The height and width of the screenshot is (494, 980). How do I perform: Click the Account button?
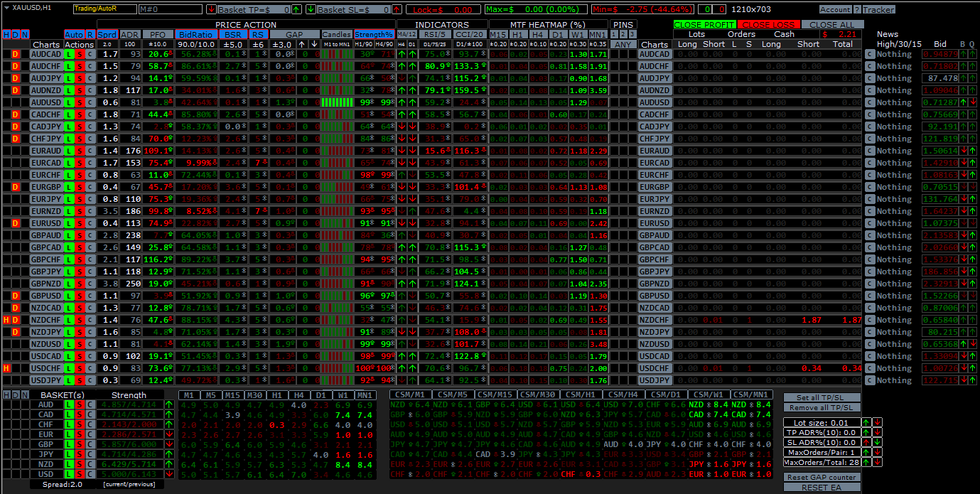click(835, 10)
